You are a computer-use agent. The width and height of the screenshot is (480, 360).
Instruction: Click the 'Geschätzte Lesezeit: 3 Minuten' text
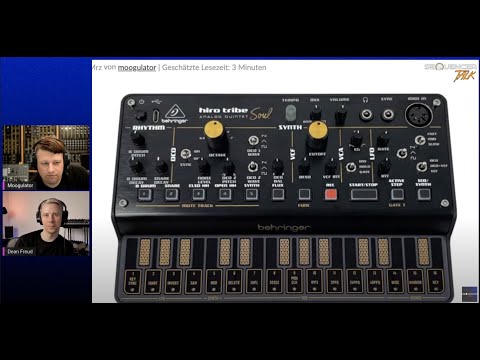click(214, 68)
